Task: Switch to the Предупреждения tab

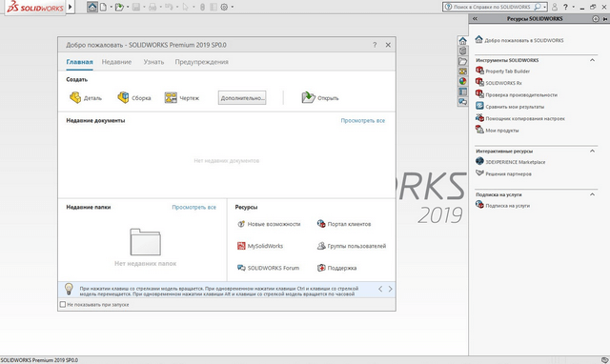Action: click(201, 62)
